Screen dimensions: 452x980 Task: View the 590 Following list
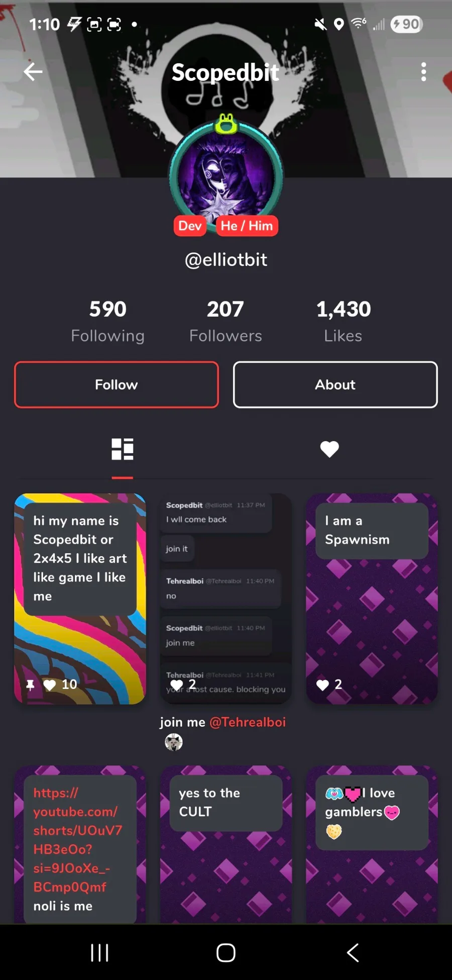(108, 321)
